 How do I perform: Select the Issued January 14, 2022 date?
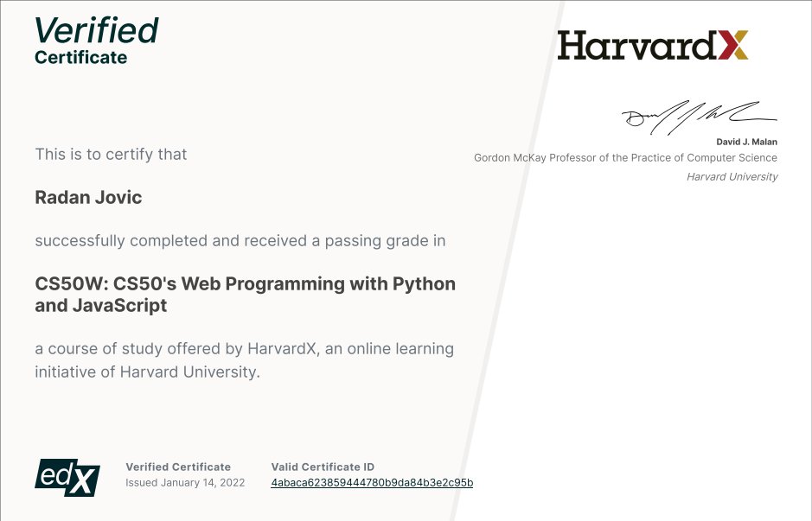(185, 482)
